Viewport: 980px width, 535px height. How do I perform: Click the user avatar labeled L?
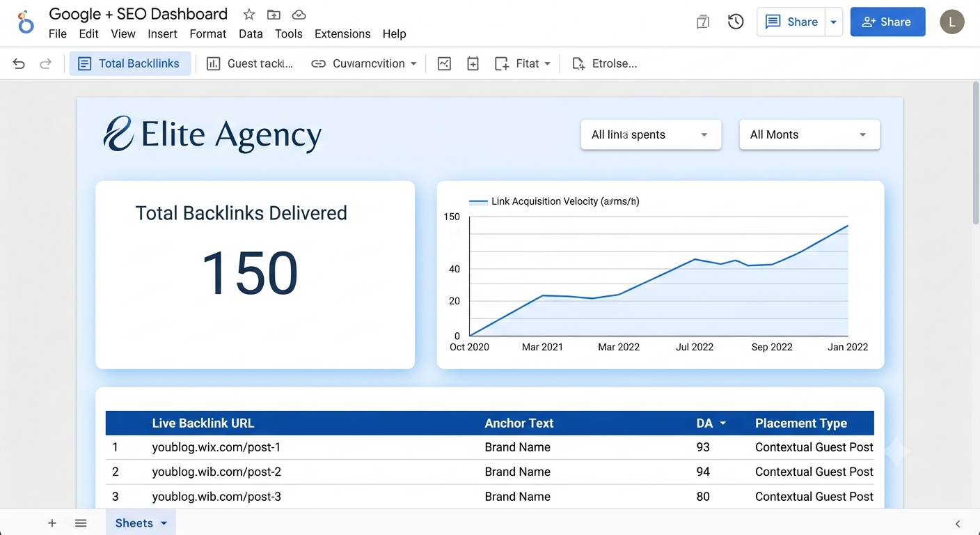point(952,22)
